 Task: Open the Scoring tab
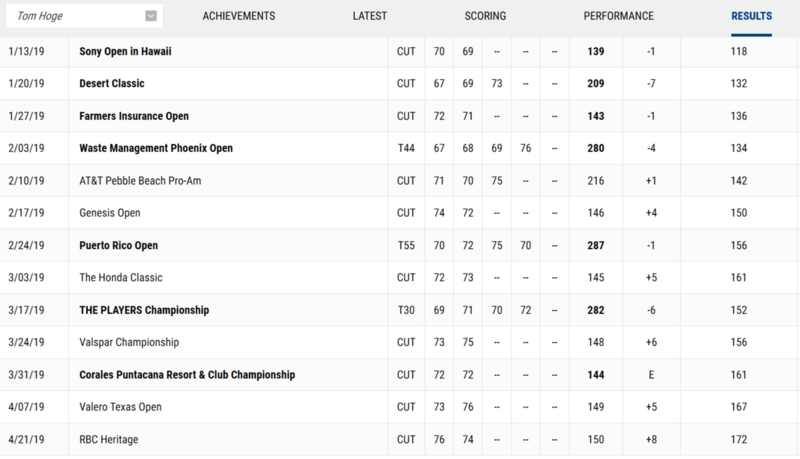pos(485,16)
